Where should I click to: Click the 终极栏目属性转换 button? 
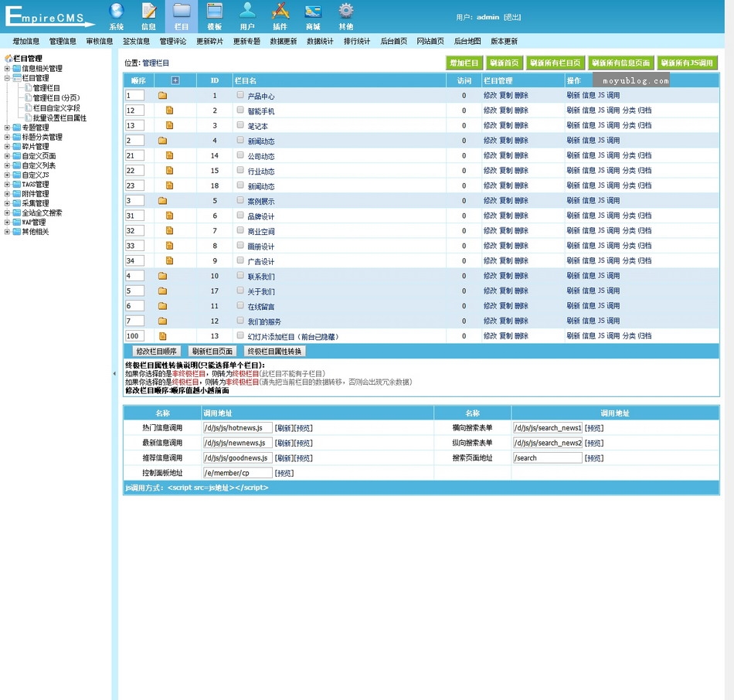274,352
